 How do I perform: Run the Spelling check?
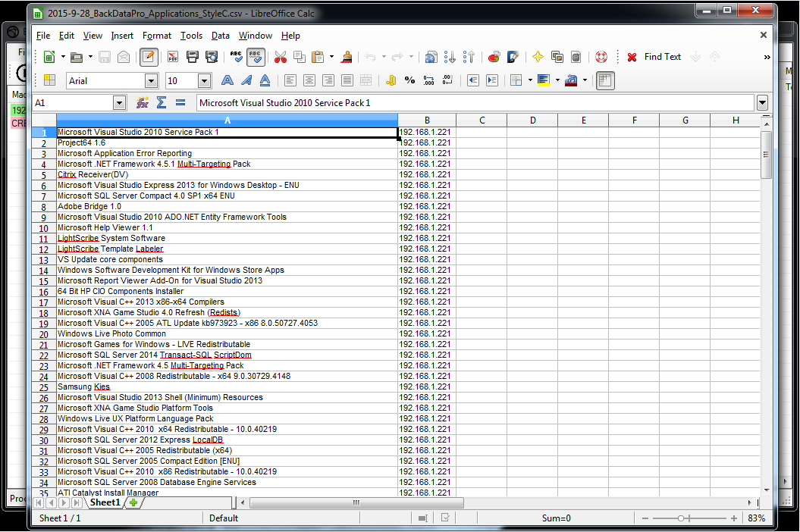tap(236, 57)
